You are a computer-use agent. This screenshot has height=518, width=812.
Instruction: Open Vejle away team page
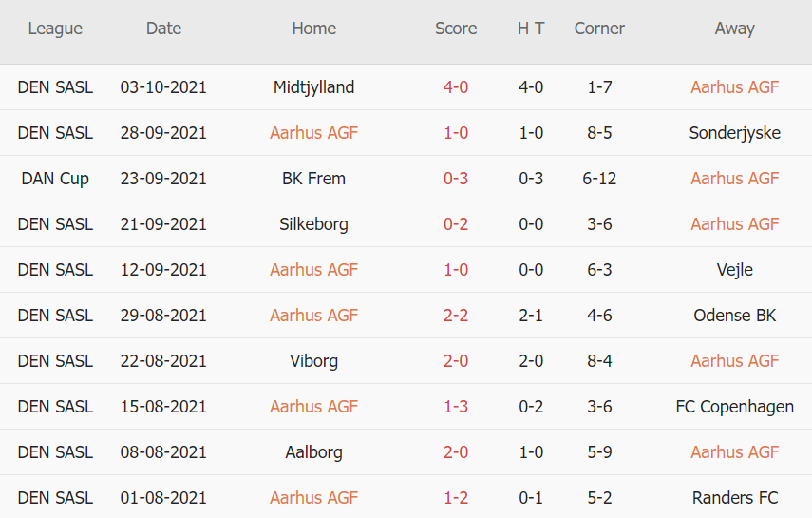click(734, 270)
